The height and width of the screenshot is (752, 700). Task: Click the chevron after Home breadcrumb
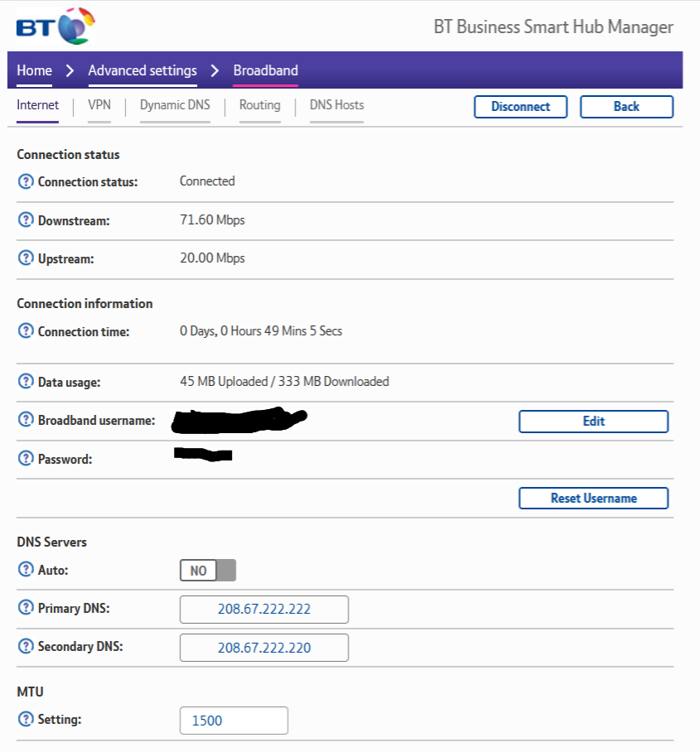(69, 70)
